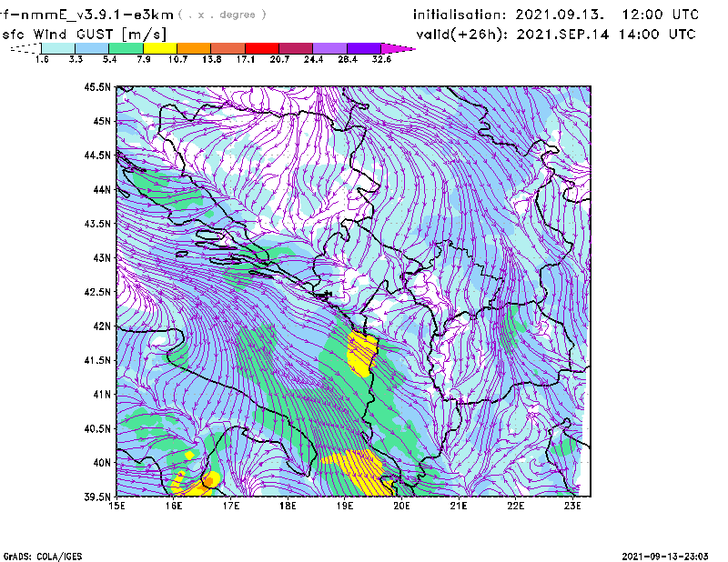Click the 21E longitude label
The width and height of the screenshot is (728, 562).
[x=459, y=506]
